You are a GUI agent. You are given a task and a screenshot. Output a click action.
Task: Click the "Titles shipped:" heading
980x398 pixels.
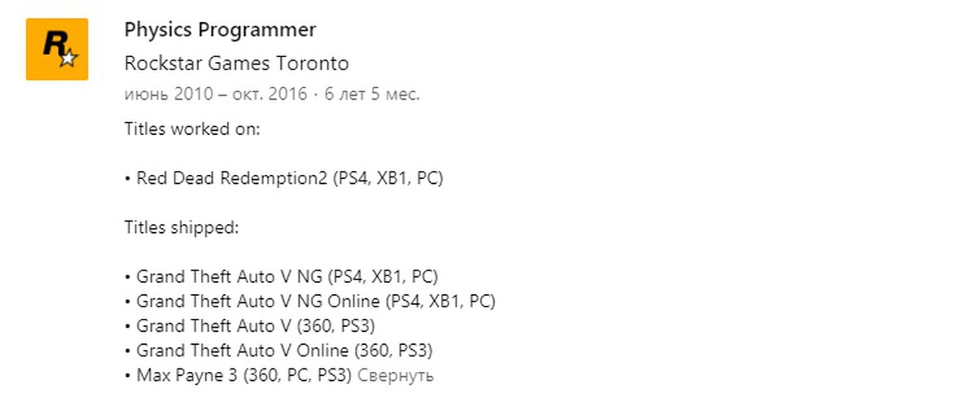[x=181, y=227]
